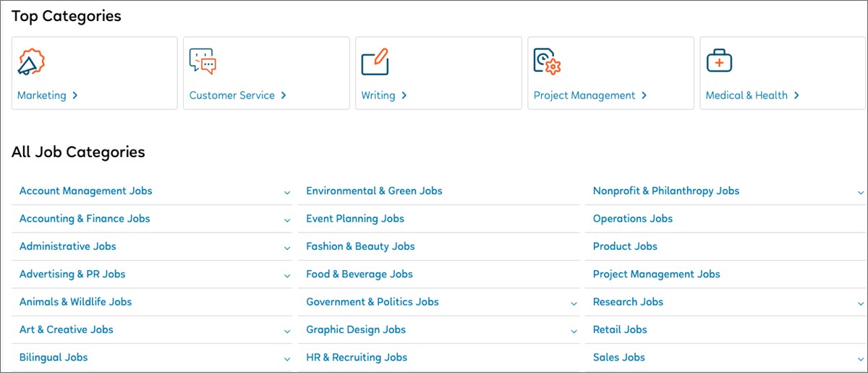Open the Medical & Health category link
The image size is (868, 373).
click(x=752, y=96)
